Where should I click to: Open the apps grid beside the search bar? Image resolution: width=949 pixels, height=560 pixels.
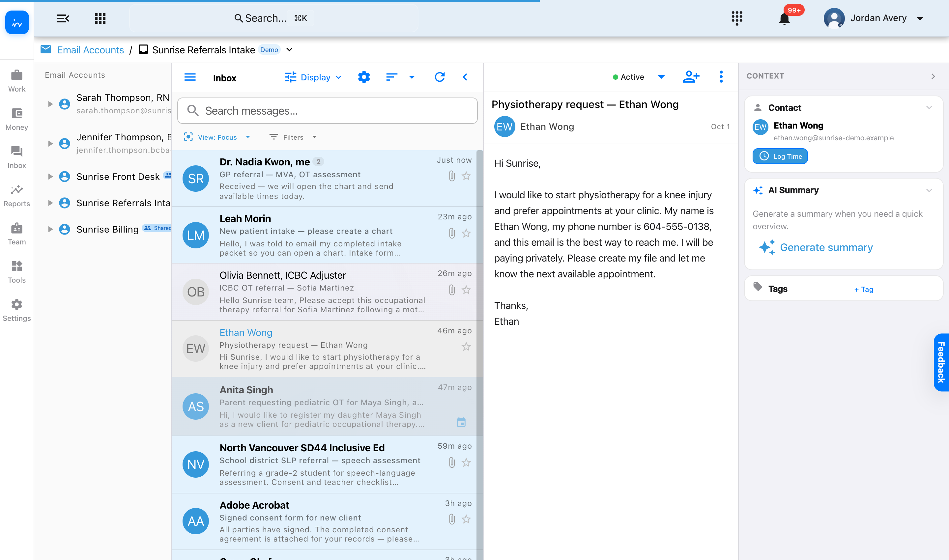pyautogui.click(x=100, y=18)
